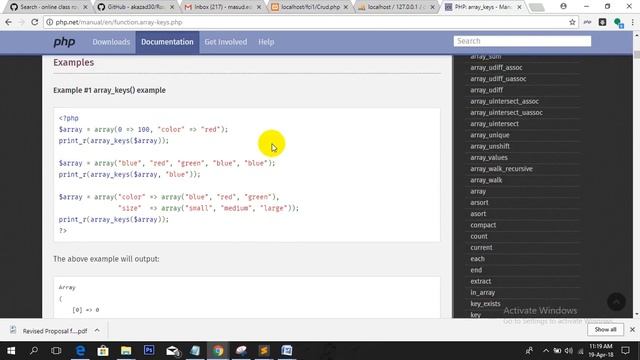Viewport: 640px width, 360px height.
Task: Open array_udiff sidebar link
Action: pos(487,90)
